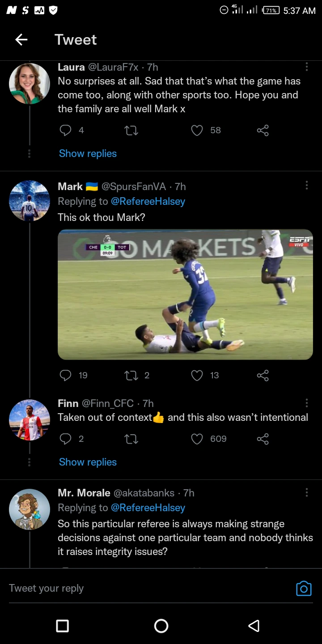
Task: Tap the Tweet your reply field
Action: (148, 588)
